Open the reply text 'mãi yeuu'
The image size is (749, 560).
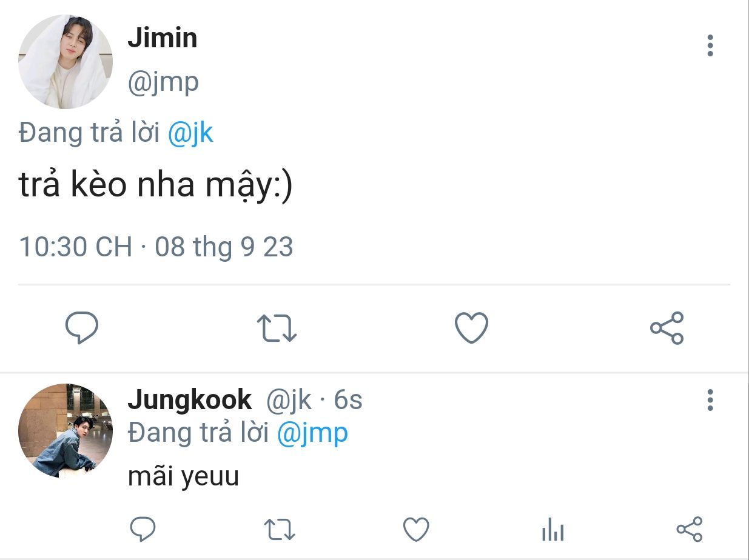click(x=183, y=477)
